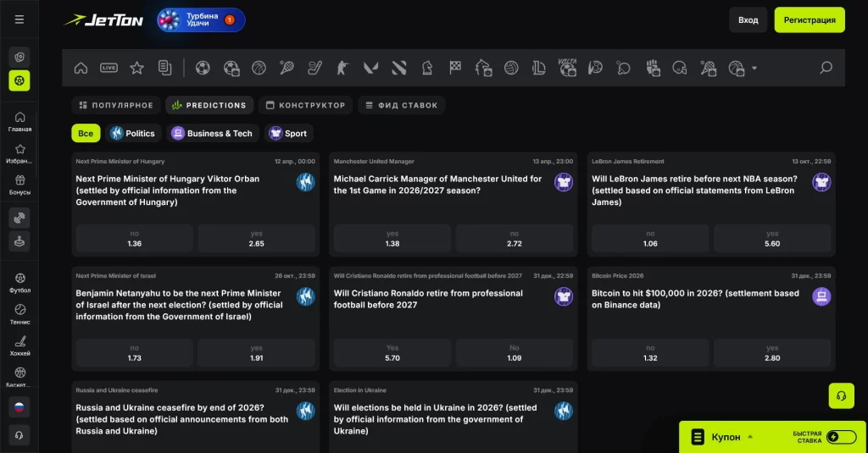Select the basketball sport icon in toolbar
The width and height of the screenshot is (868, 453).
coord(259,68)
